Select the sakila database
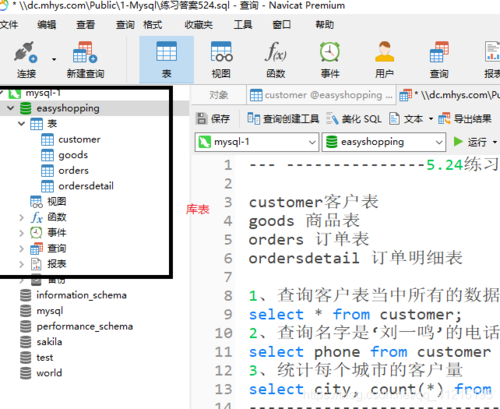The height and width of the screenshot is (409, 500). point(49,342)
